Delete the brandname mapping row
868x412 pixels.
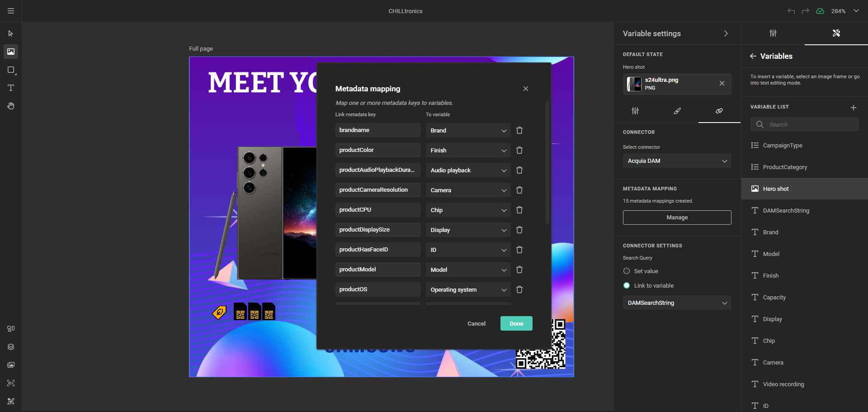point(519,130)
